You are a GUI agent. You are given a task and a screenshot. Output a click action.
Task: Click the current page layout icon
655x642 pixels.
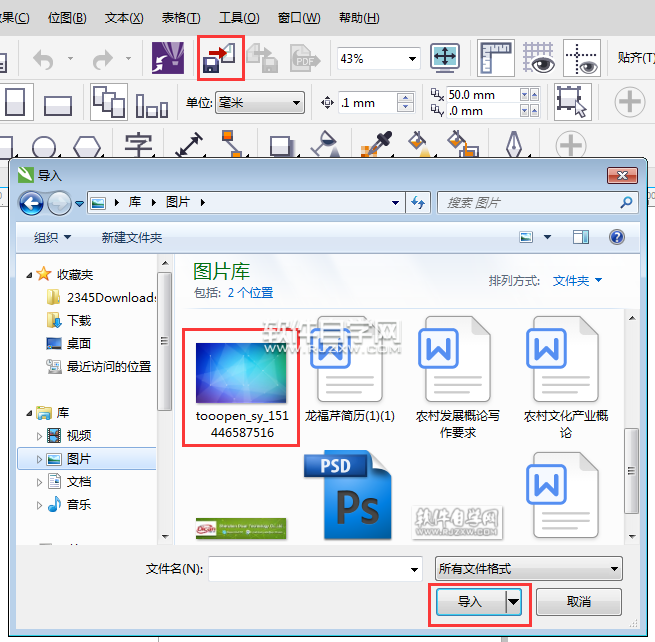(152, 105)
